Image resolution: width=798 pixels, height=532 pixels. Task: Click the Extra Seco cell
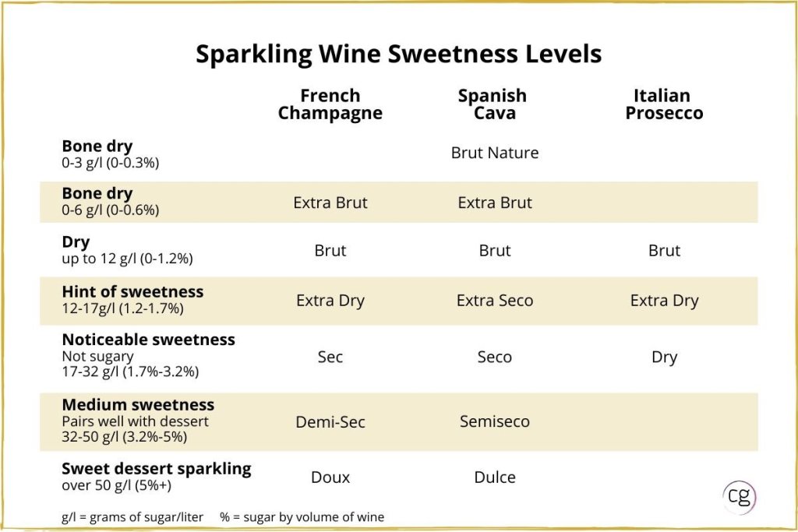coord(495,301)
